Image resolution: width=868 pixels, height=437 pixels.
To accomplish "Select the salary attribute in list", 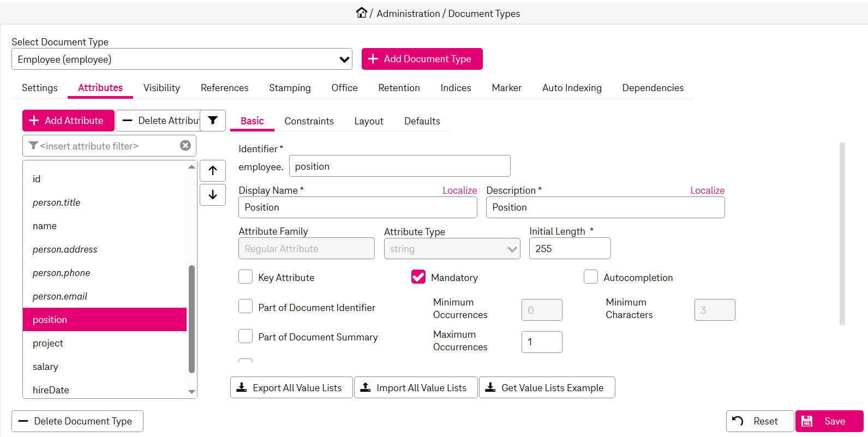I will point(45,367).
